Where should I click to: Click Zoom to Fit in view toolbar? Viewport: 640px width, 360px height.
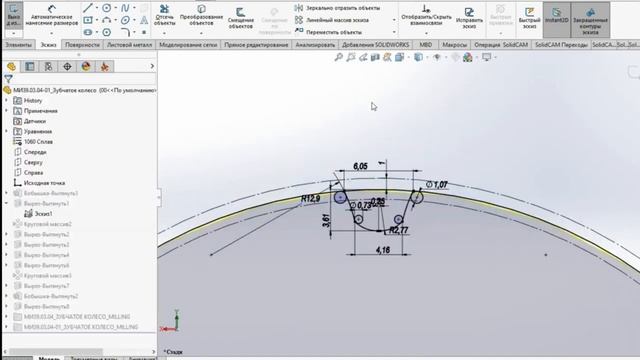pos(338,58)
